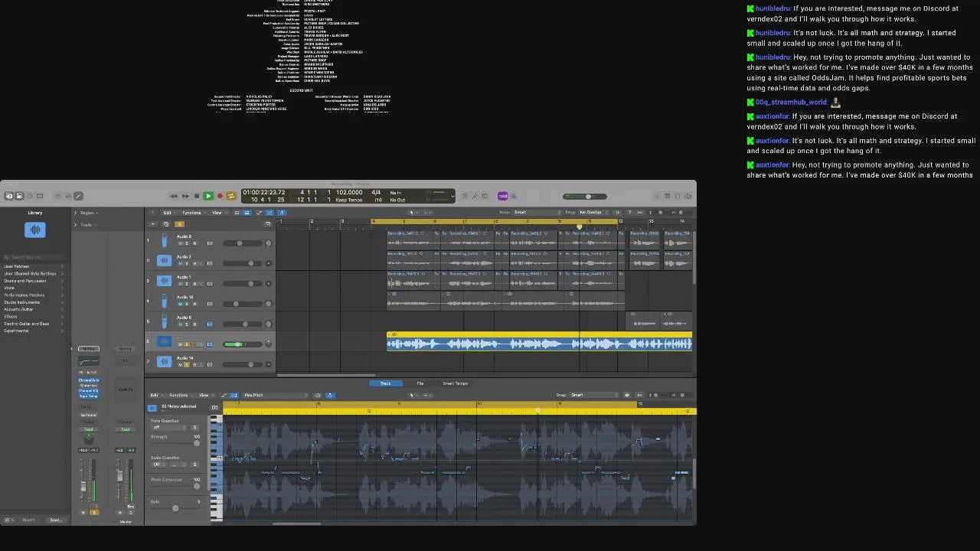The width and height of the screenshot is (980, 551).
Task: Click the Rewind button
Action: coord(174,196)
